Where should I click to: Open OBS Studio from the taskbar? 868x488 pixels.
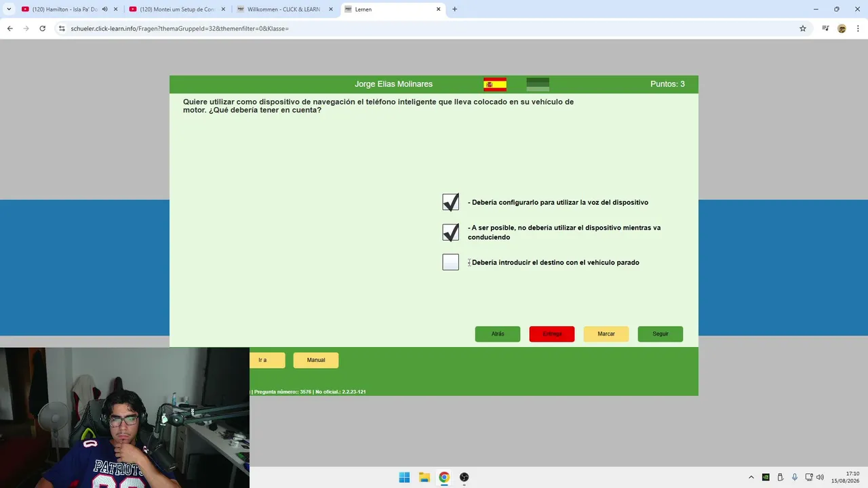465,477
